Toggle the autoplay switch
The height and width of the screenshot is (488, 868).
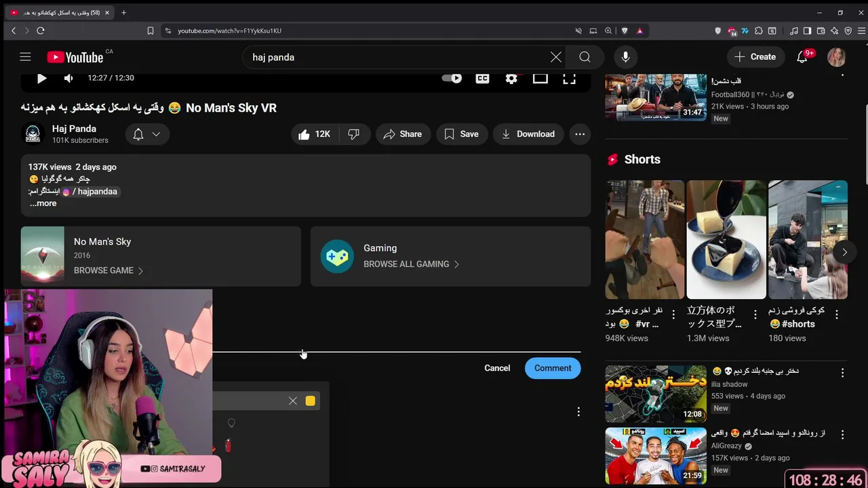452,78
